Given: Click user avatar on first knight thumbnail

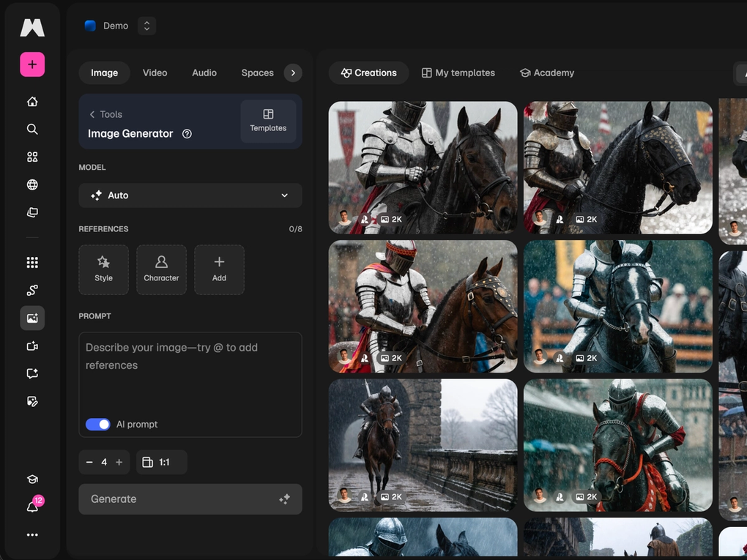Looking at the screenshot, I should 344,218.
